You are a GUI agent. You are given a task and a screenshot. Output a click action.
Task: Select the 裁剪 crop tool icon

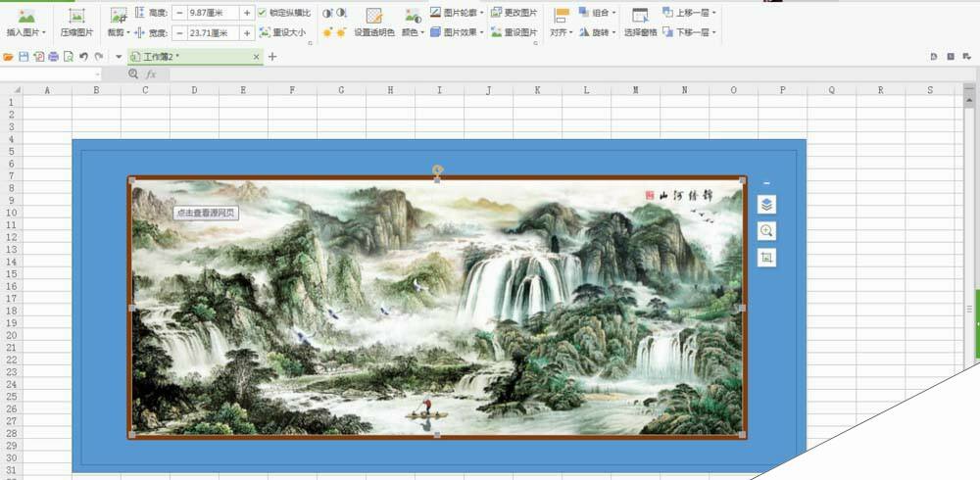click(119, 16)
